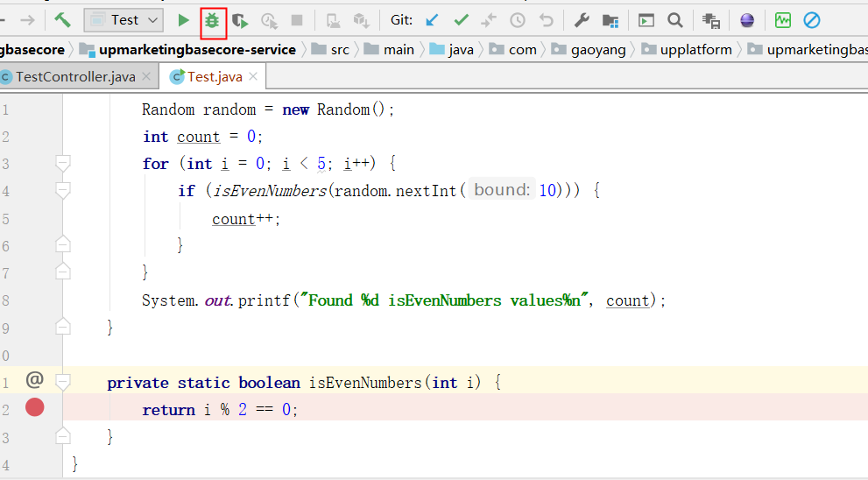The image size is (868, 480).
Task: Click Git commit green checkmark
Action: pos(461,20)
